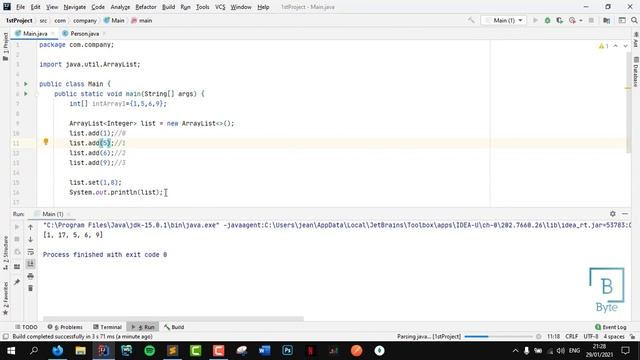Open the VCS menu
Screen dimensions: 640x360
(220, 7)
